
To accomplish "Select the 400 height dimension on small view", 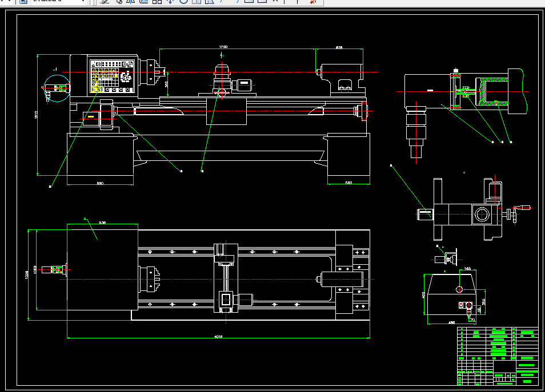I will 423,295.
